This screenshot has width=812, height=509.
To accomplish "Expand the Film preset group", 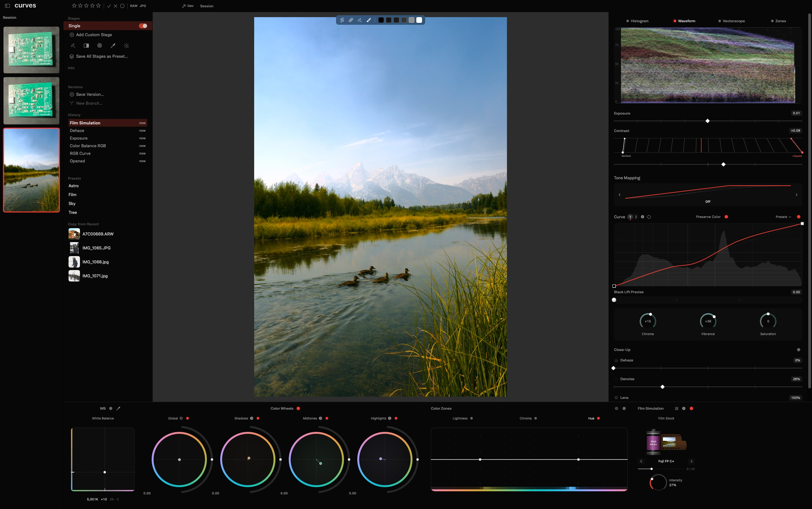I will [72, 195].
